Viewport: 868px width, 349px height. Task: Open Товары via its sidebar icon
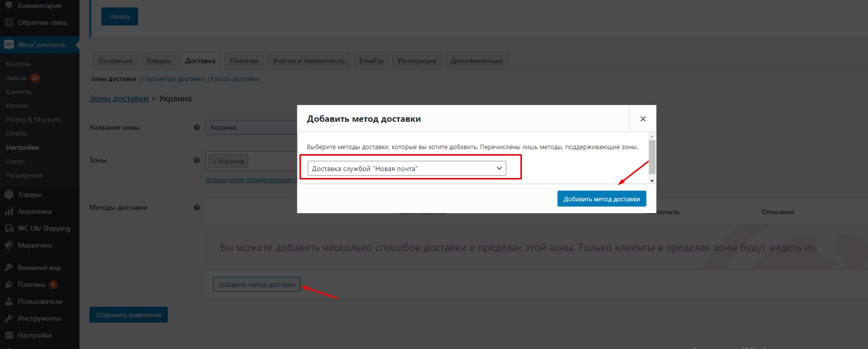pyautogui.click(x=9, y=195)
